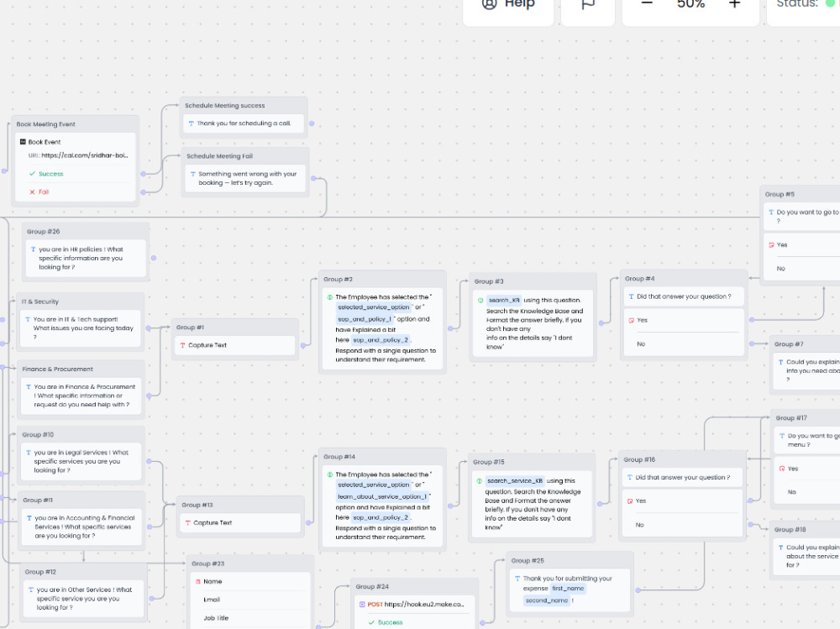Click the green AI icon in Group #3

click(480, 301)
